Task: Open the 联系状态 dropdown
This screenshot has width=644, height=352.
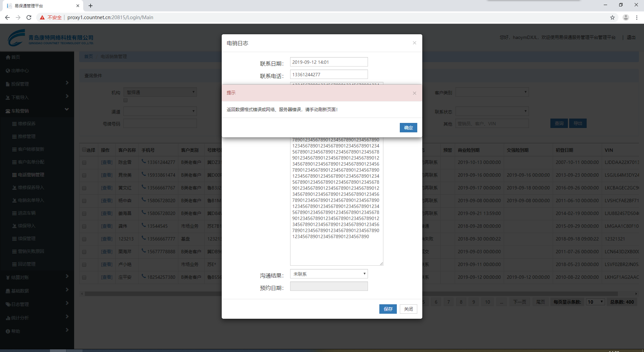Action: click(492, 111)
